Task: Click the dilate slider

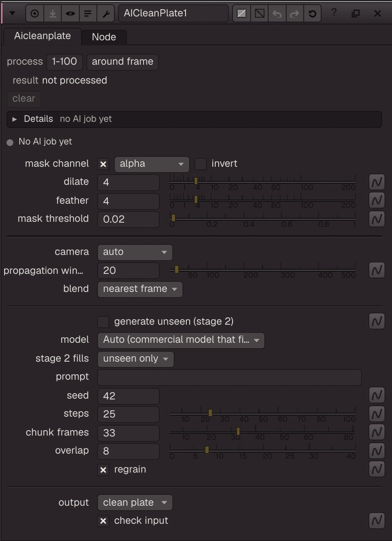Action: coord(262,182)
